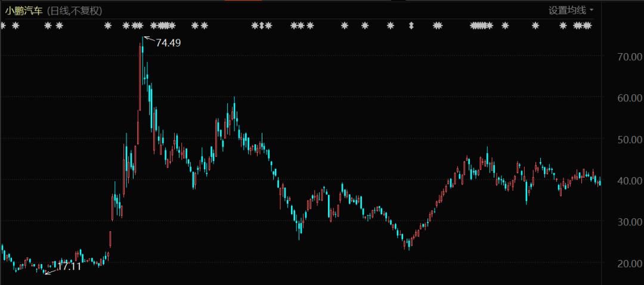Click the 17.11 lowest price label

(69, 266)
